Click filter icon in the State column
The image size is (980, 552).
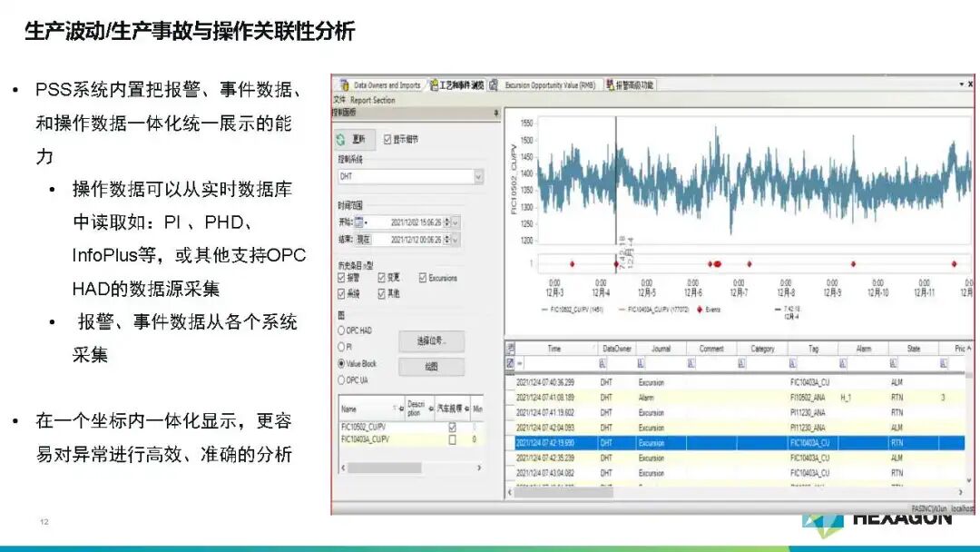[x=893, y=363]
